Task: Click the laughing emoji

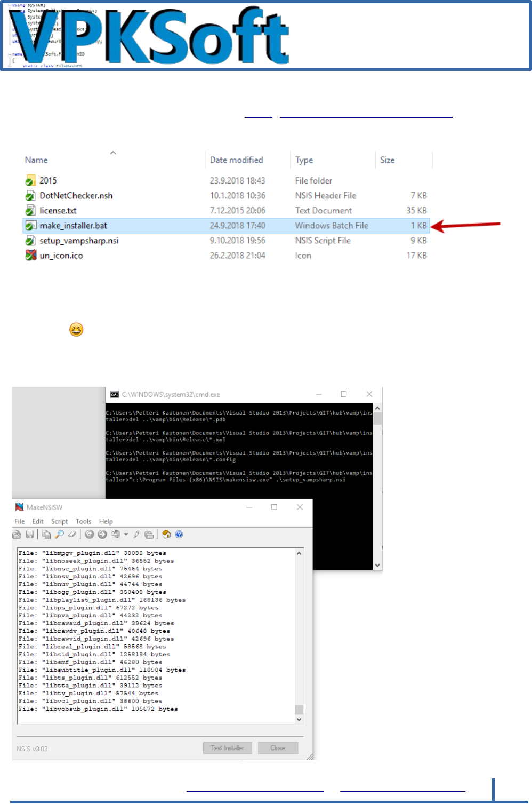Action: [x=76, y=330]
